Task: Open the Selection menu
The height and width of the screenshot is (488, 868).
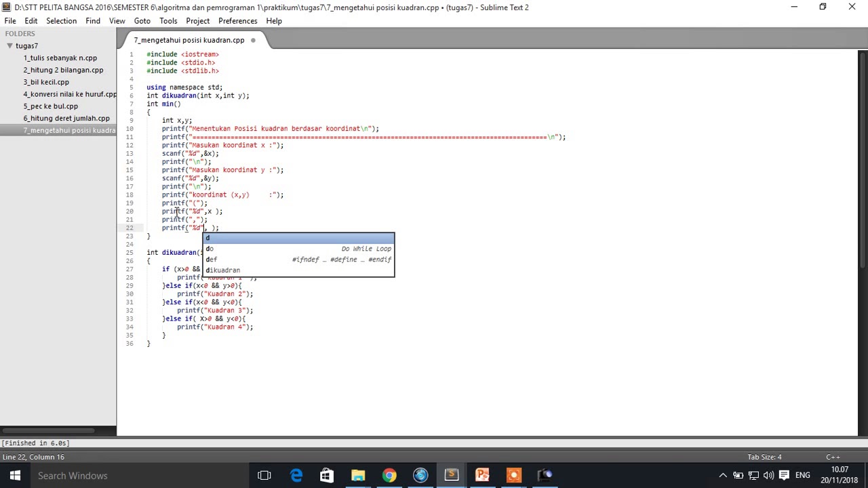Action: click(x=61, y=21)
